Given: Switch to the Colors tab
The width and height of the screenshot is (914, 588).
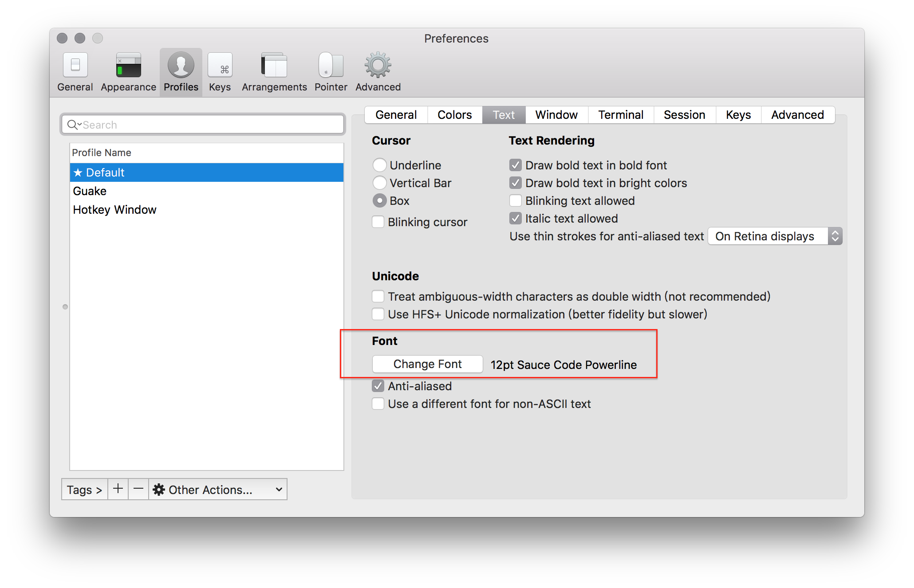Looking at the screenshot, I should 454,115.
